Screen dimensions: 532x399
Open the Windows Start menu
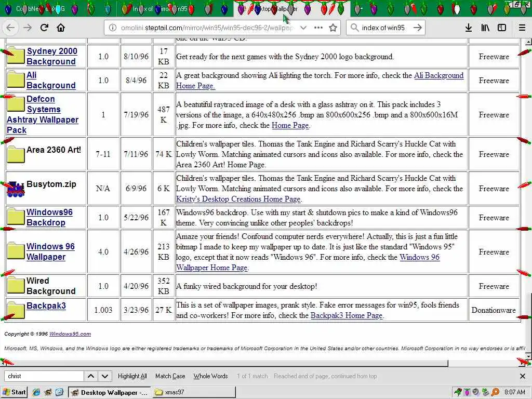[14, 392]
